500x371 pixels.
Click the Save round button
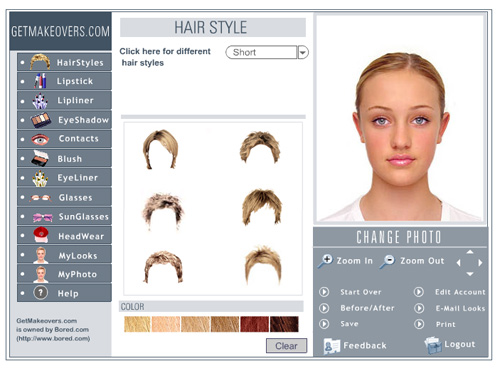[324, 324]
